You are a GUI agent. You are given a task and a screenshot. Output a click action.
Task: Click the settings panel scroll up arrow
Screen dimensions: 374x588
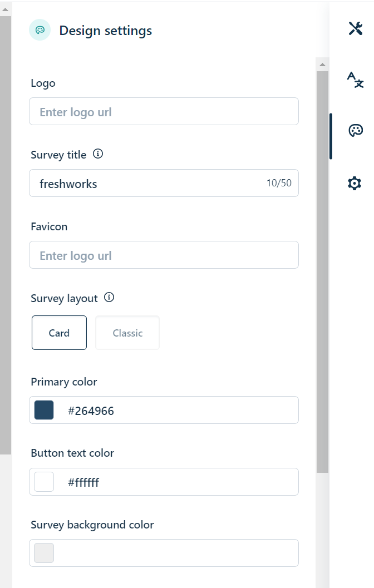tap(322, 65)
